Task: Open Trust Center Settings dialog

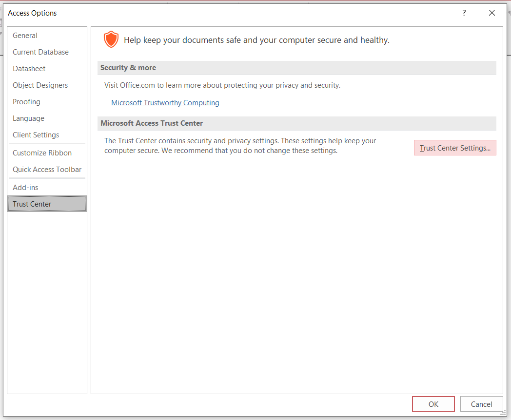Action: (455, 148)
